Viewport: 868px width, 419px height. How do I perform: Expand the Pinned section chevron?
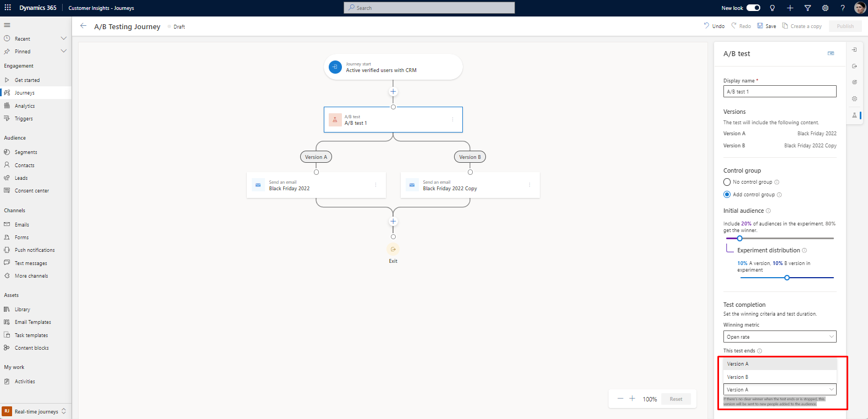[64, 51]
